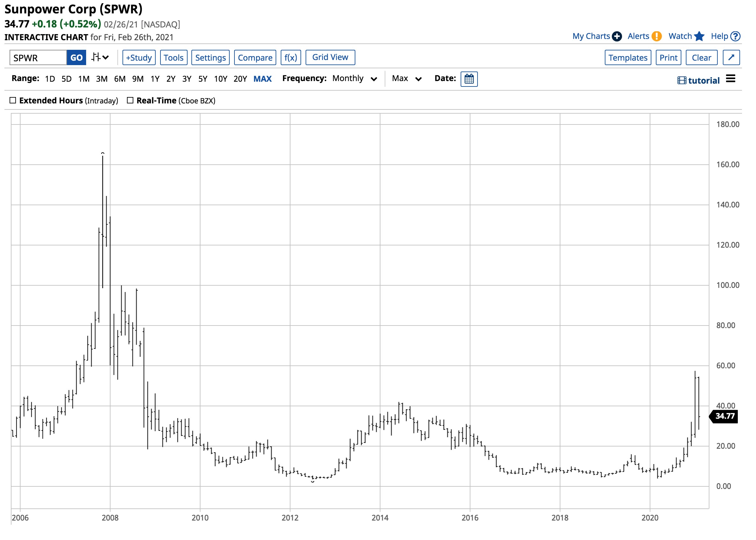Enable the Extended Hours checkbox
This screenshot has height=540, width=756.
coord(13,100)
